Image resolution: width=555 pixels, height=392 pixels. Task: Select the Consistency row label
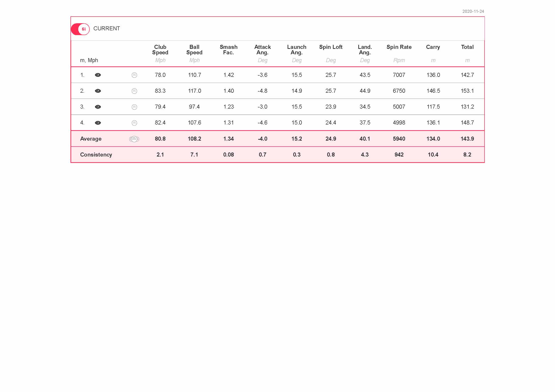pos(96,155)
